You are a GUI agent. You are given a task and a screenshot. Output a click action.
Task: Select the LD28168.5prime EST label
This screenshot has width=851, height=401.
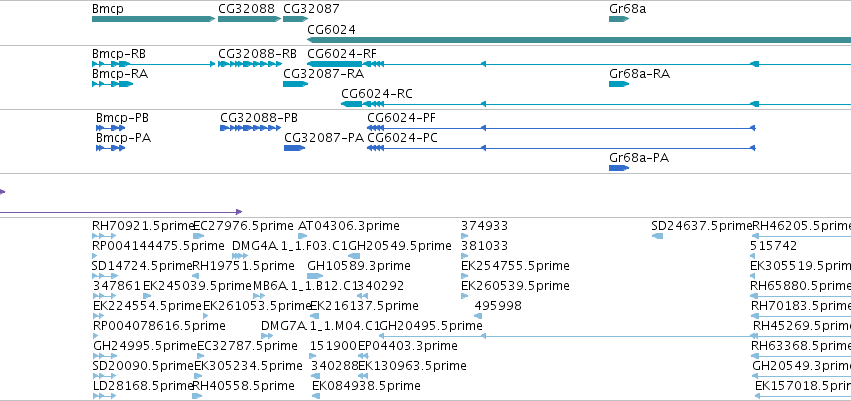click(x=143, y=386)
